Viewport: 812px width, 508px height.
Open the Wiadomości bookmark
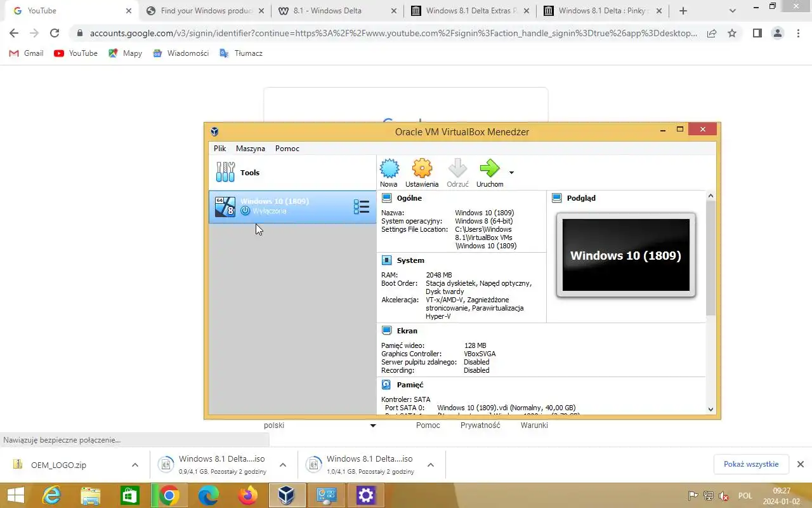[x=181, y=53]
